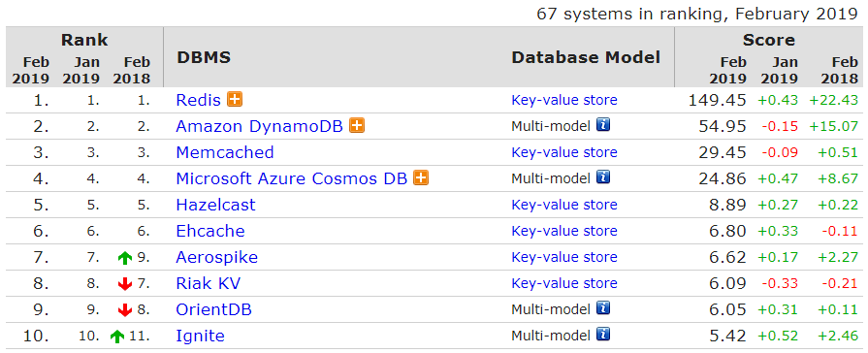Follow the Ehcache link
Viewport: 868px width, 353px height.
pos(210,231)
